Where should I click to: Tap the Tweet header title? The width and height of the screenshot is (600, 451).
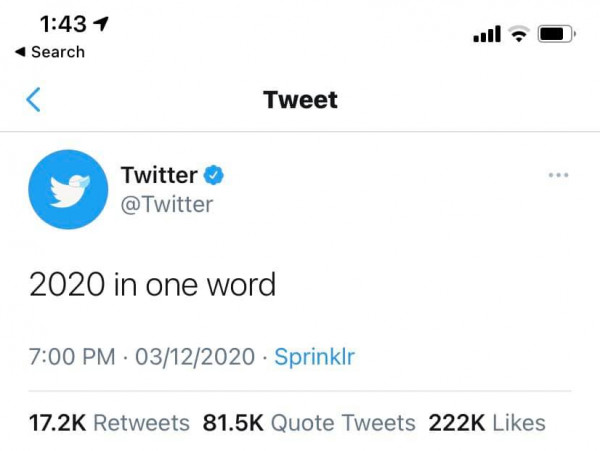click(300, 100)
